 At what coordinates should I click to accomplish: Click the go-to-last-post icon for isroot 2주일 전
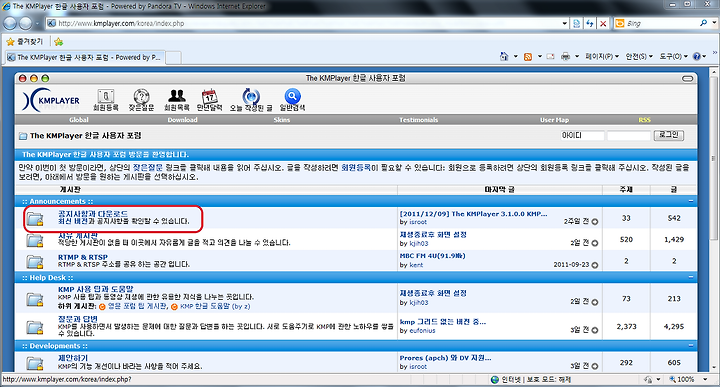[x=595, y=222]
